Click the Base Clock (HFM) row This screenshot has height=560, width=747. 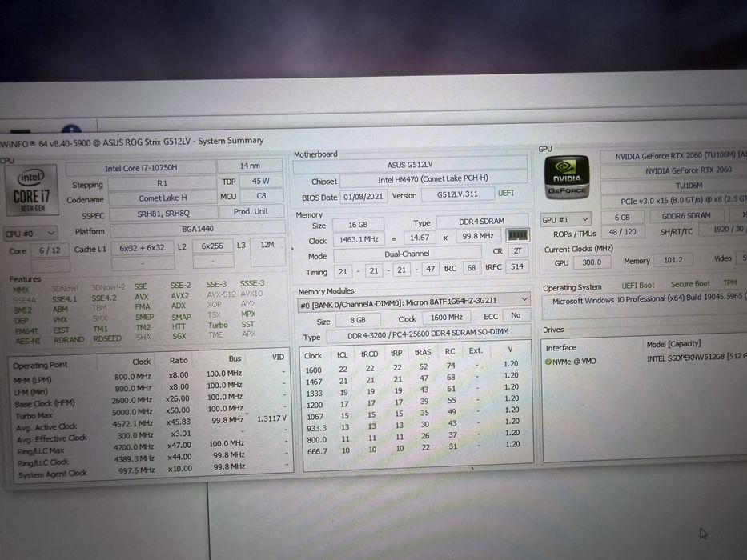(x=151, y=401)
